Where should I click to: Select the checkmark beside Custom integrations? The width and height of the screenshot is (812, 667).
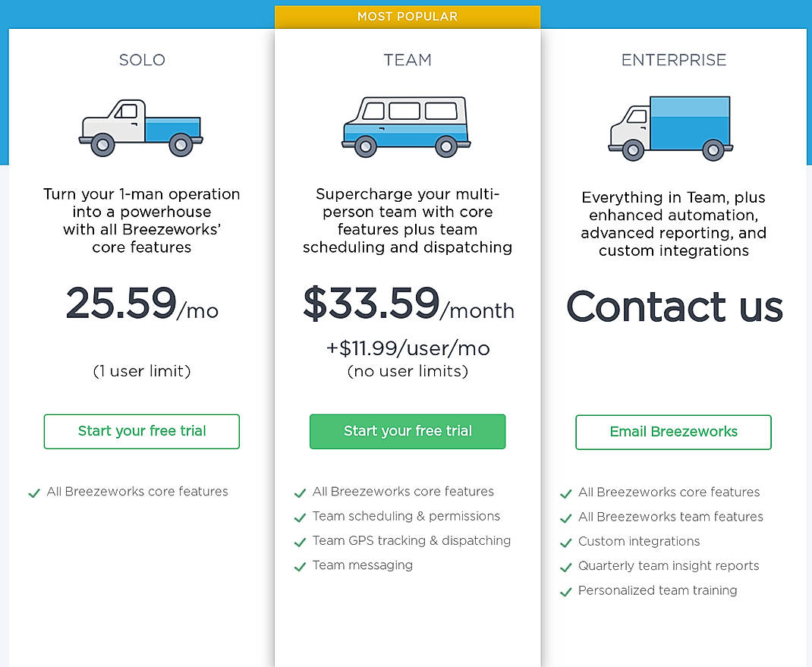point(566,542)
